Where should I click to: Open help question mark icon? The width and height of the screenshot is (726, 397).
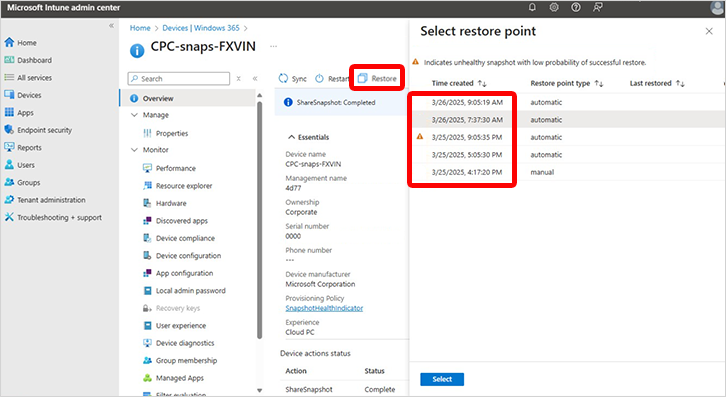[576, 7]
